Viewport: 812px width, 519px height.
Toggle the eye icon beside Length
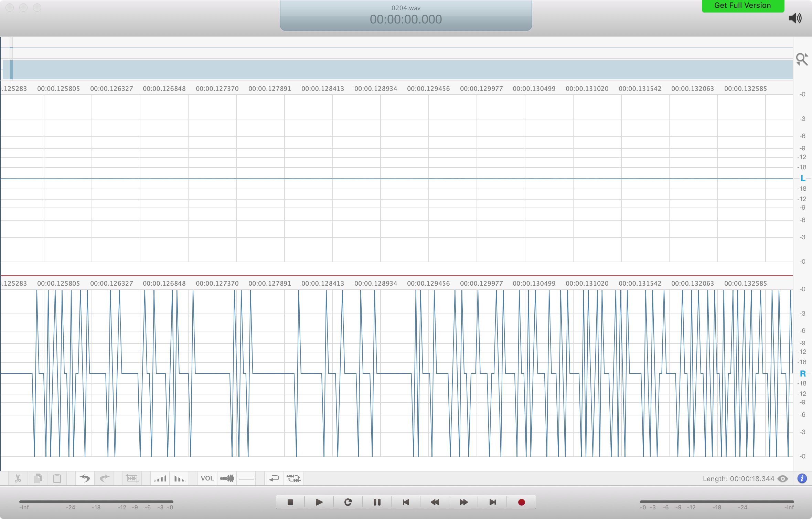(x=783, y=479)
